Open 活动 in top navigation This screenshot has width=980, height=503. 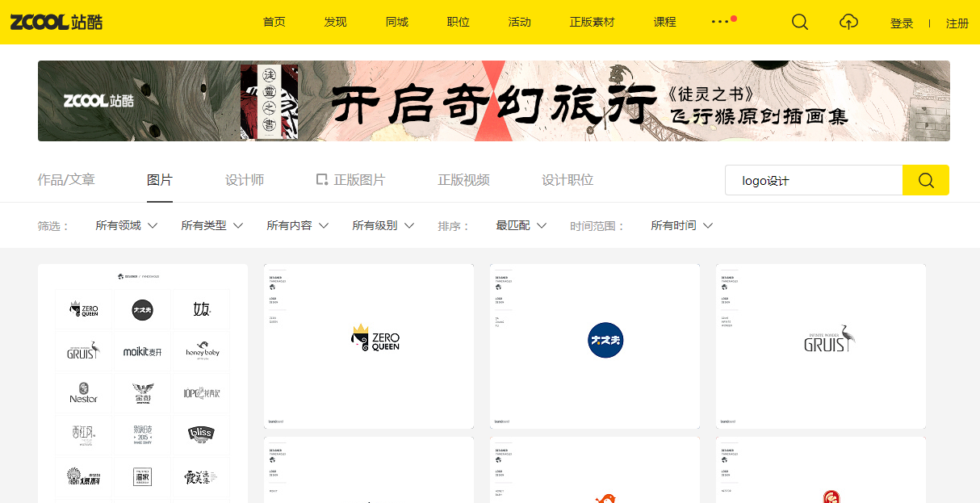[520, 22]
